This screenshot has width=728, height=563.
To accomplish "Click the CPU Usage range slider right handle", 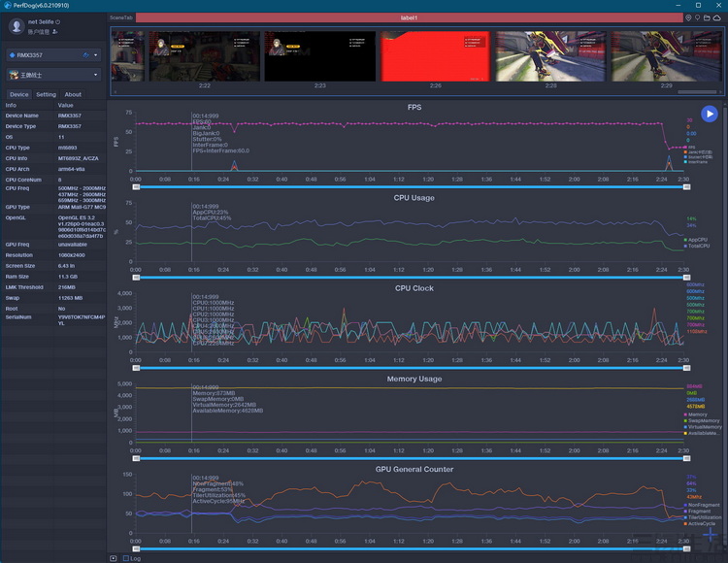I will click(x=686, y=278).
